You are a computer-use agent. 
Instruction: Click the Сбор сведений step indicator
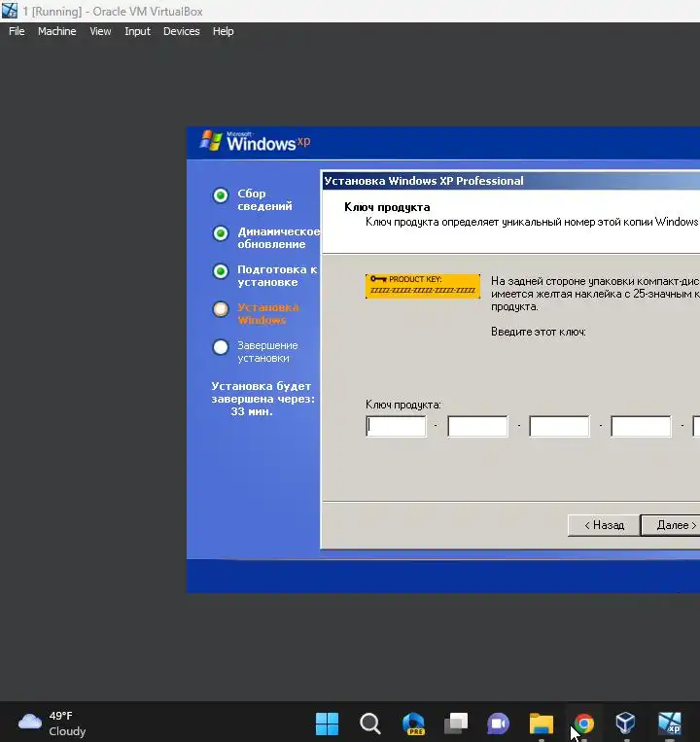[x=221, y=194]
